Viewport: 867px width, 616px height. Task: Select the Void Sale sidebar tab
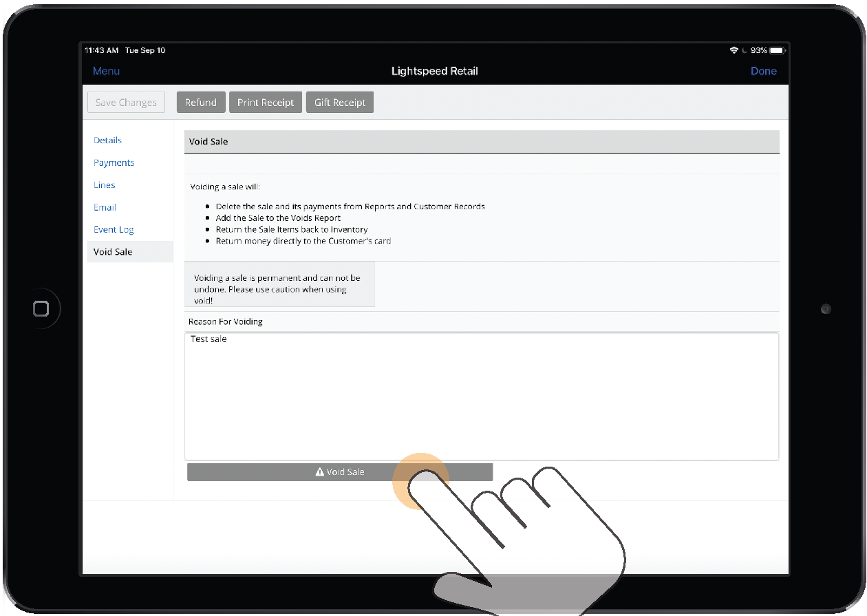point(130,252)
